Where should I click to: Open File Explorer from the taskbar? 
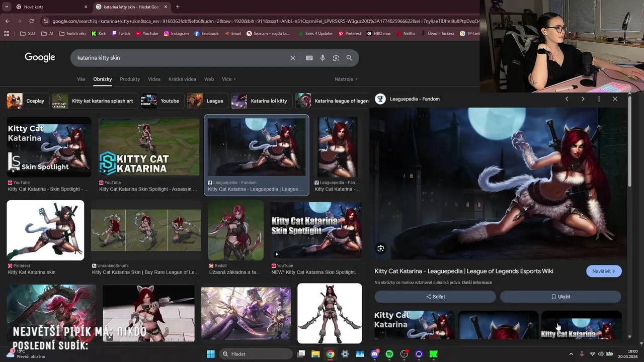315,354
